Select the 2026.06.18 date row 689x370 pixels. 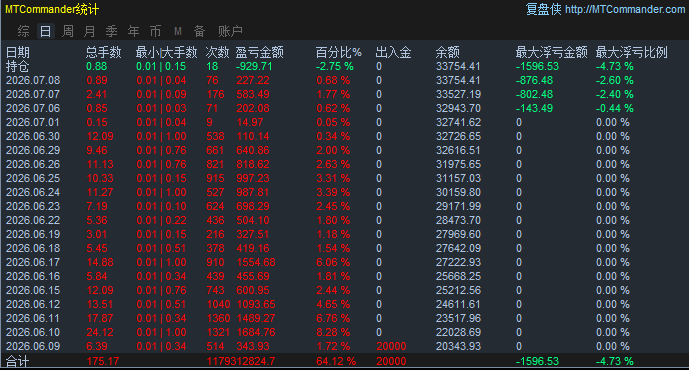(x=33, y=248)
